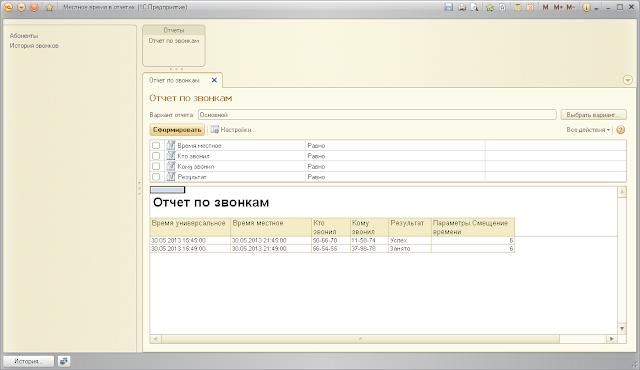The height and width of the screenshot is (370, 640).
Task: Expand the arrow next to the info icon
Action: click(596, 8)
